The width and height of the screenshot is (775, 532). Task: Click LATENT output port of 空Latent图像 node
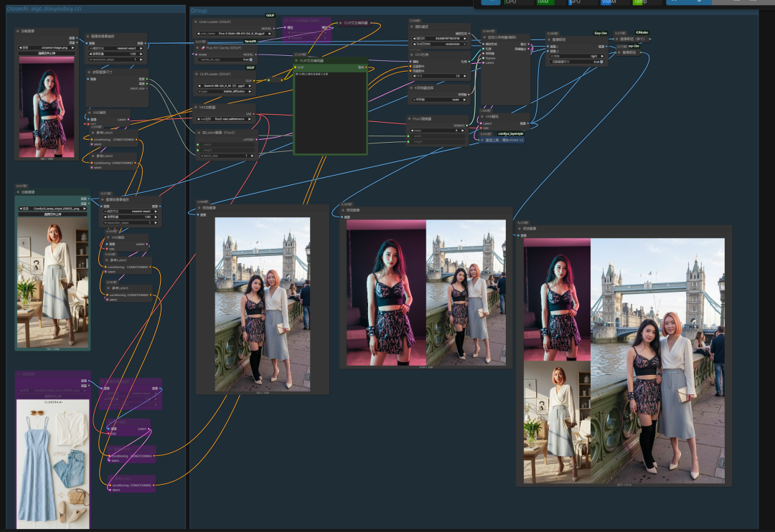[x=256, y=139]
